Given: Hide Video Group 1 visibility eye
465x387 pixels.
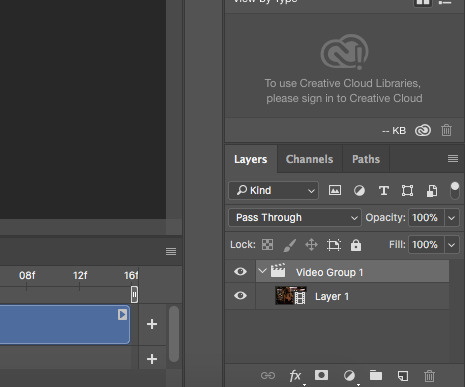Looking at the screenshot, I should 240,272.
